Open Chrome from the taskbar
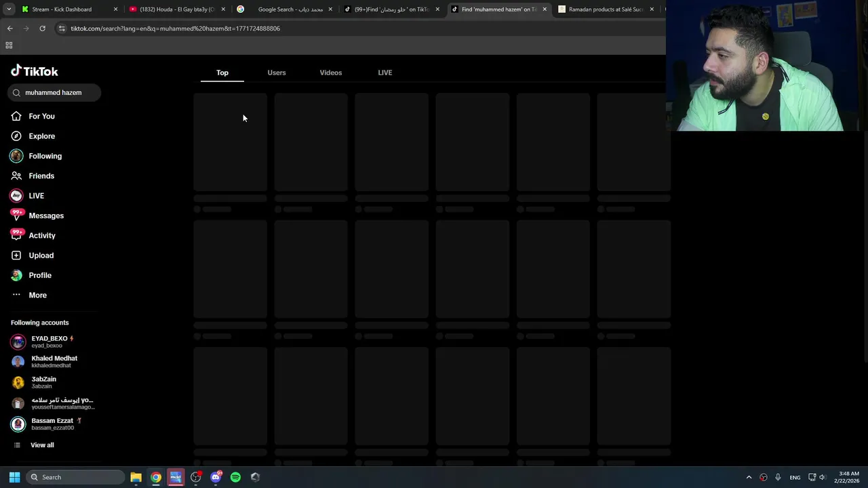Viewport: 868px width, 488px height. tap(156, 477)
